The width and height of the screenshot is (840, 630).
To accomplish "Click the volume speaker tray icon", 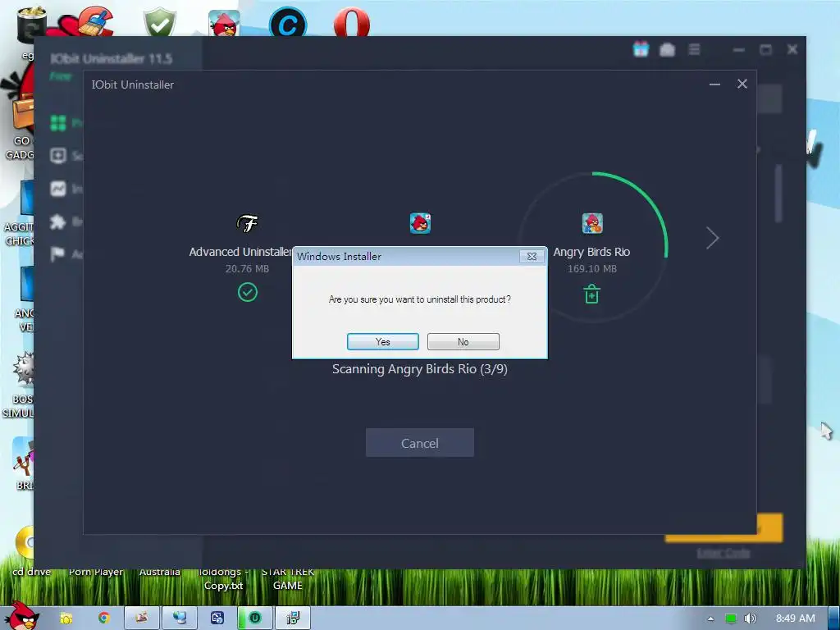I will pyautogui.click(x=750, y=619).
